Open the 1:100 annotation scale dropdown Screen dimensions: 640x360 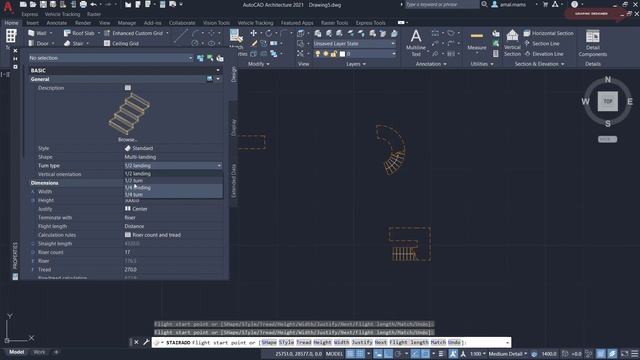click(x=478, y=353)
